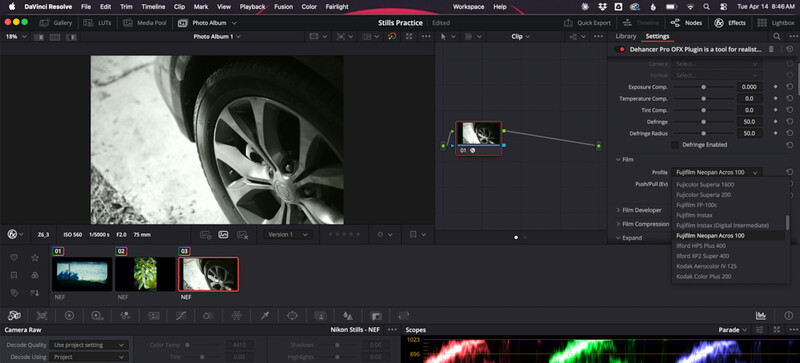Viewport: 800px width, 363px height.
Task: Collapse the Film section
Action: (625, 160)
